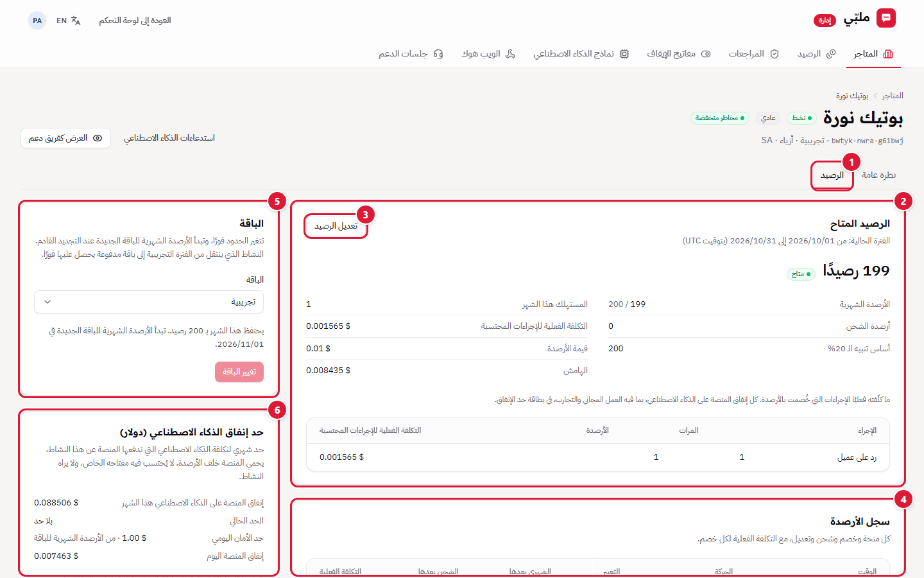Screen dimensions: 924x578
Task: Open the استدعاءات الذكاء الاصطناعي link
Action: 169,138
